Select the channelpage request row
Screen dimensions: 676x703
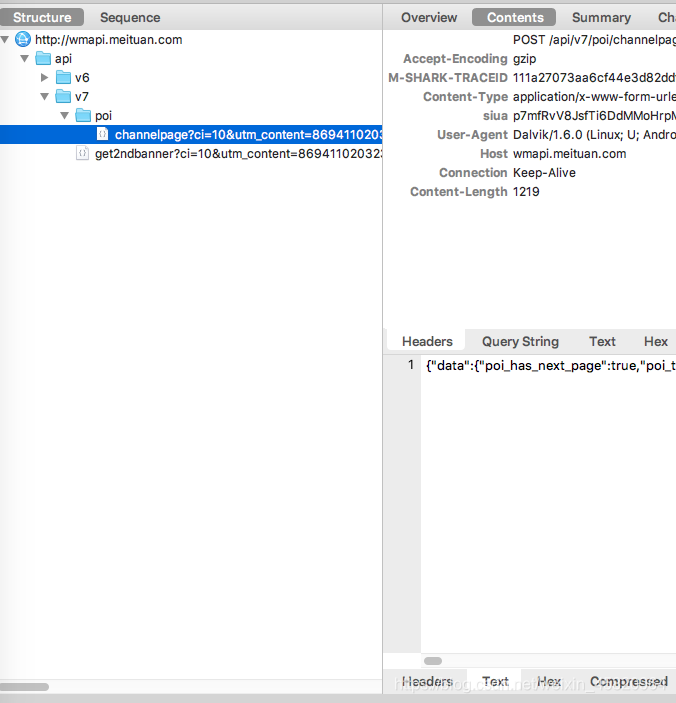coord(191,135)
